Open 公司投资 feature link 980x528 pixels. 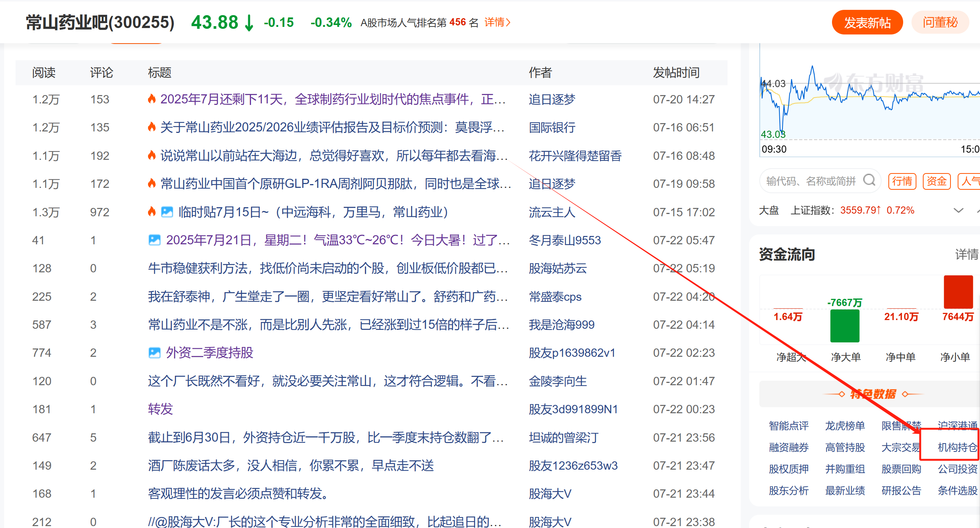957,469
